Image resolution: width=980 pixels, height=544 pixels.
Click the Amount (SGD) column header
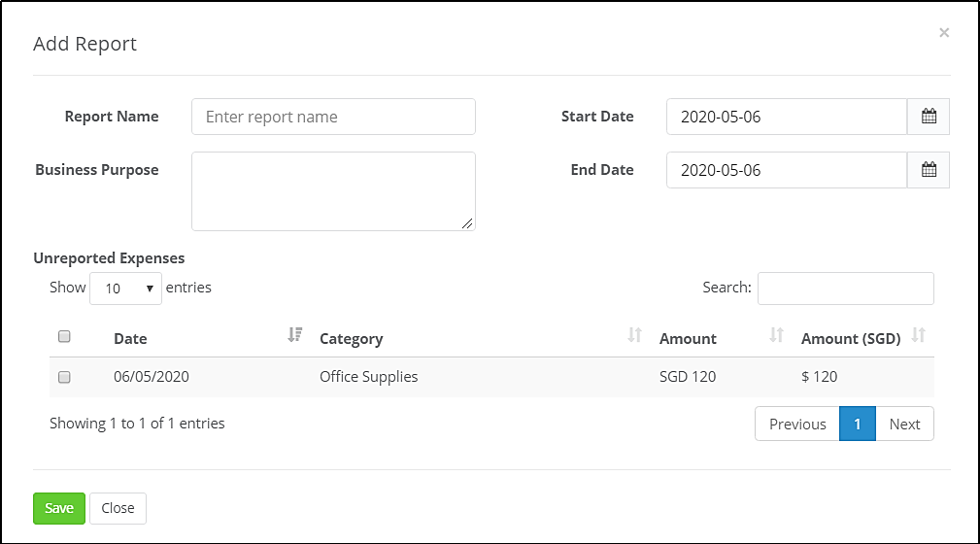(851, 339)
